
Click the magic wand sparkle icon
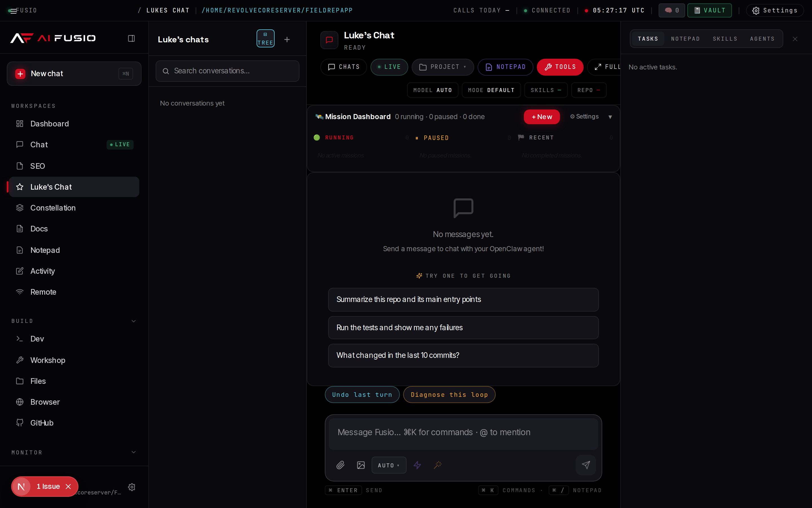pyautogui.click(x=438, y=465)
